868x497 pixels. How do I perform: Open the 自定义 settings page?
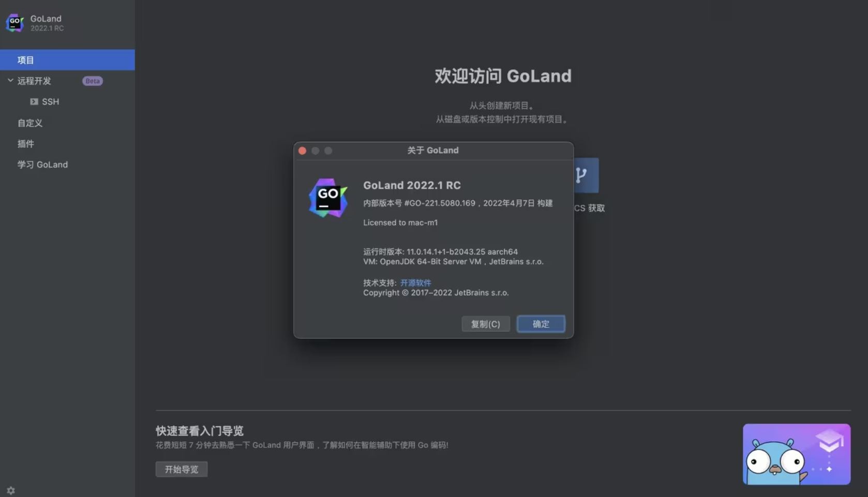[x=30, y=123]
